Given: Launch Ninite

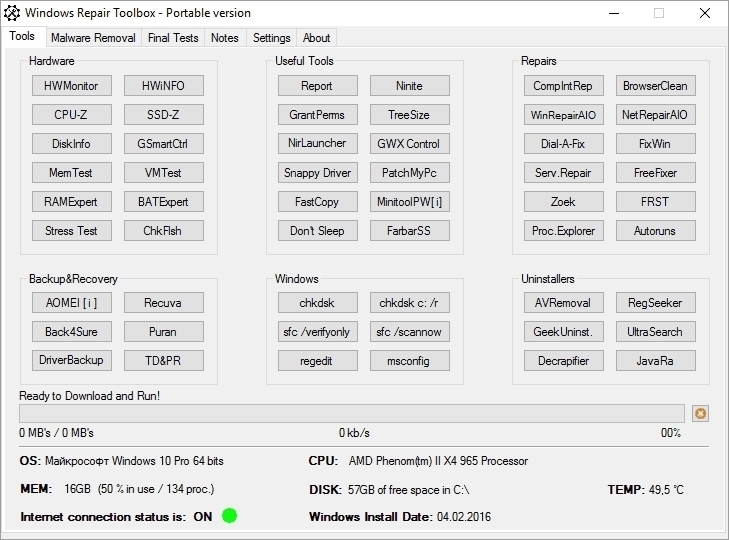Looking at the screenshot, I should point(410,86).
